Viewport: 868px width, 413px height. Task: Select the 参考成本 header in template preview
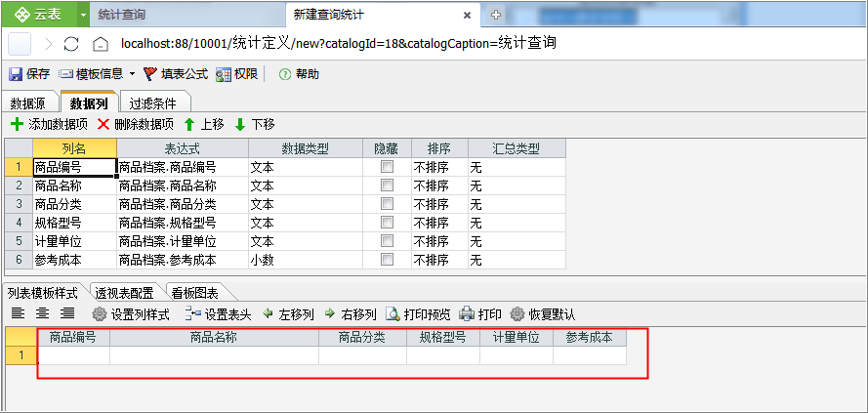coord(590,337)
